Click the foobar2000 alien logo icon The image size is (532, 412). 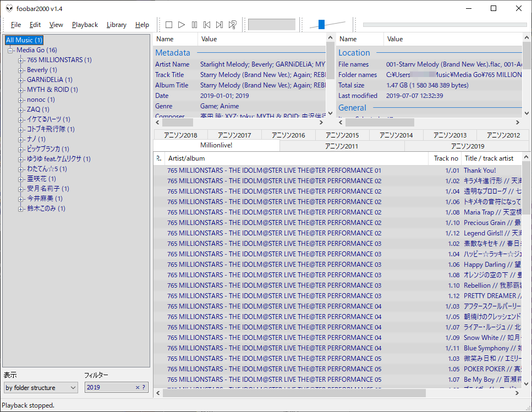(x=9, y=8)
